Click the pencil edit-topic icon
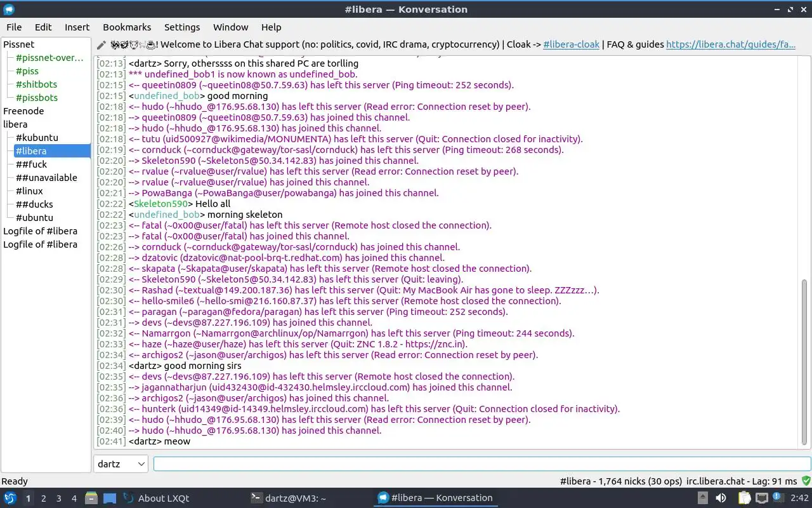Image resolution: width=812 pixels, height=508 pixels. point(101,45)
